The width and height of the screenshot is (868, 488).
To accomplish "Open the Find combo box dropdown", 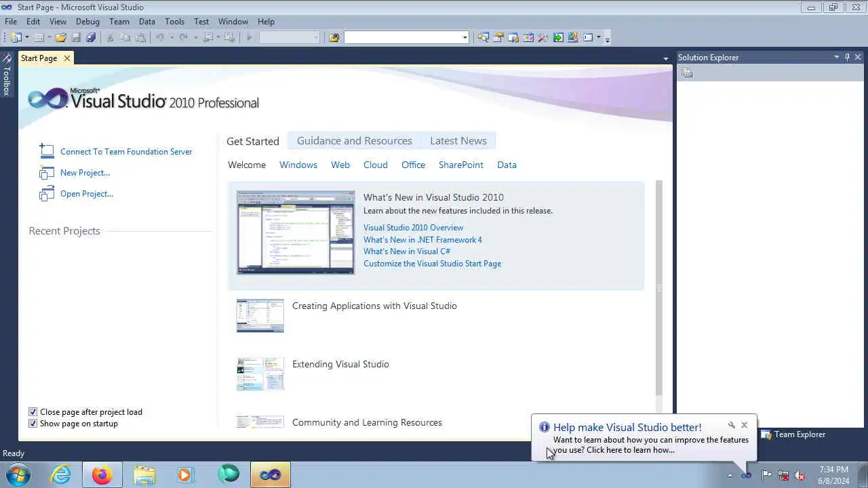I will pyautogui.click(x=465, y=37).
